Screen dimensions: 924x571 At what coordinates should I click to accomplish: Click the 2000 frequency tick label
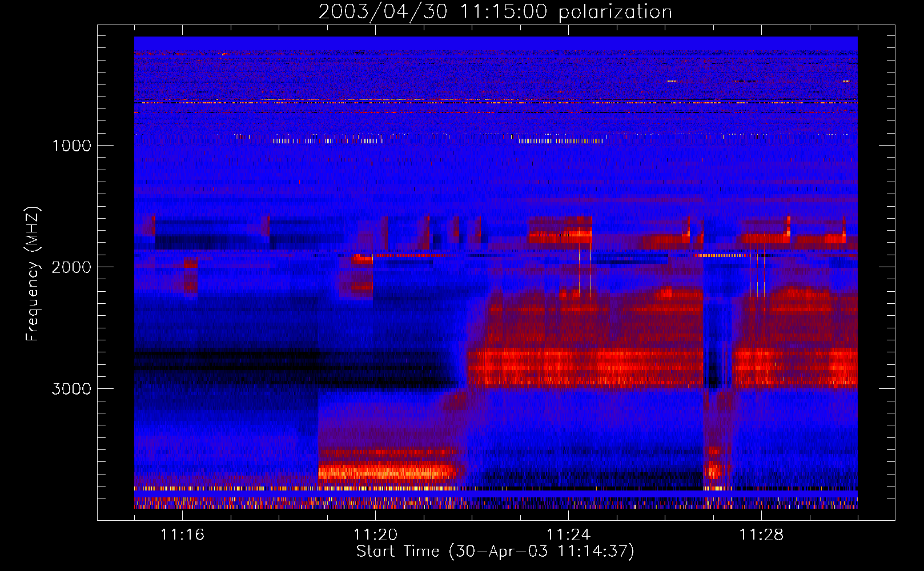[71, 267]
